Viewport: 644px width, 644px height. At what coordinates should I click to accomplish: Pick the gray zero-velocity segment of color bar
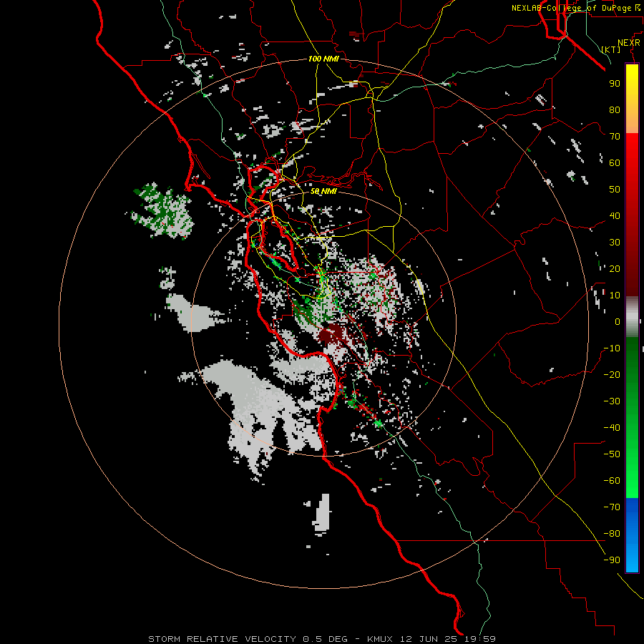[x=632, y=316]
